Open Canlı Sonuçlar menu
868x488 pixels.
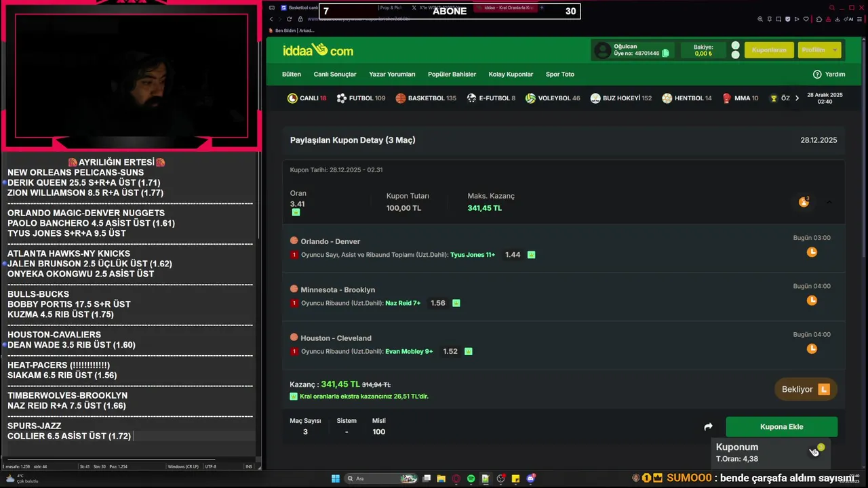335,75
